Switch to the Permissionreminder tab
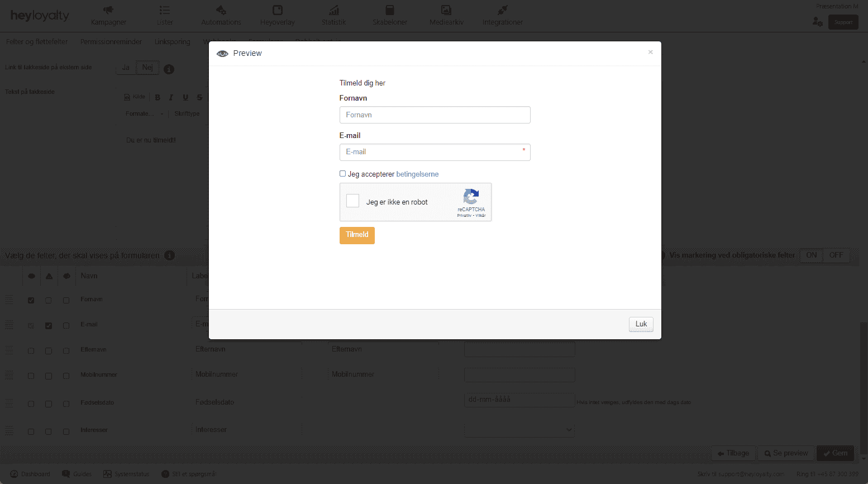The image size is (868, 484). point(111,42)
